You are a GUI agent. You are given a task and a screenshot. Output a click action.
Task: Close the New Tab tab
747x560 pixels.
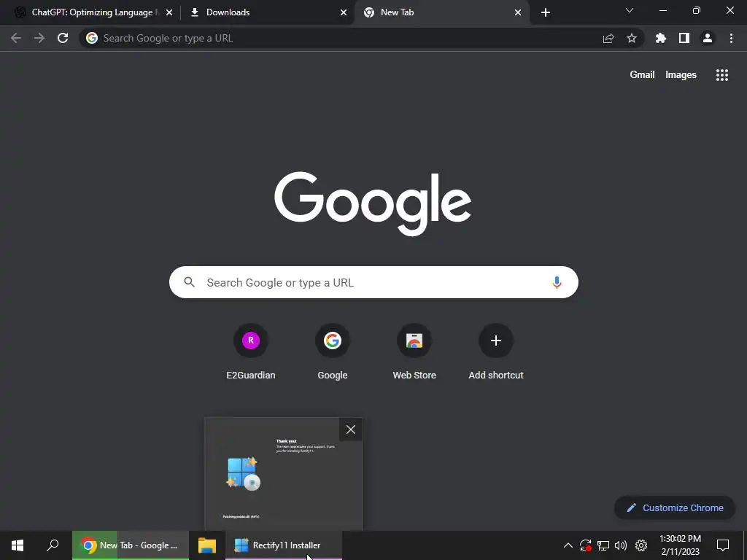point(518,13)
